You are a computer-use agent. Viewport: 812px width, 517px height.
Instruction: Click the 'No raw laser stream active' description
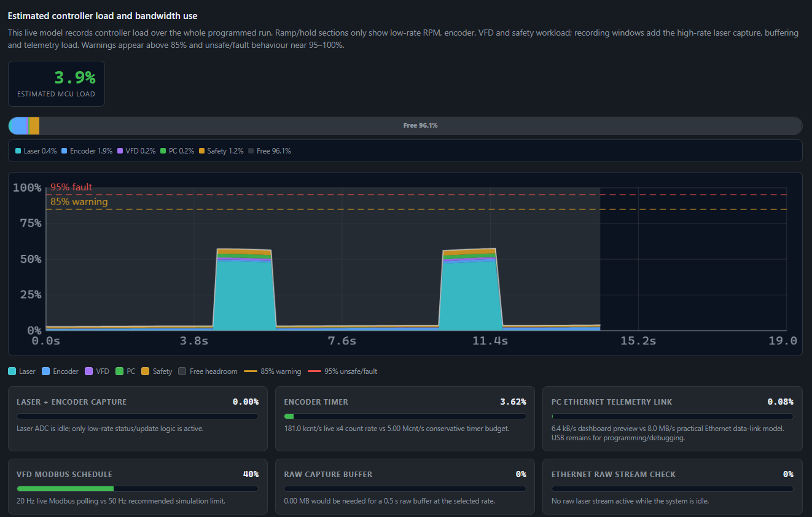pyautogui.click(x=630, y=501)
